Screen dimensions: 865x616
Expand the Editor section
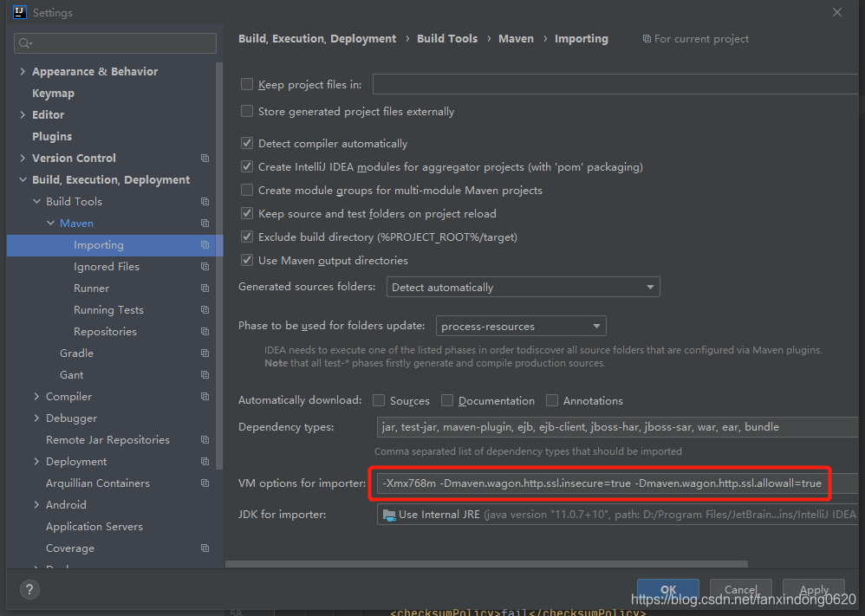[23, 114]
